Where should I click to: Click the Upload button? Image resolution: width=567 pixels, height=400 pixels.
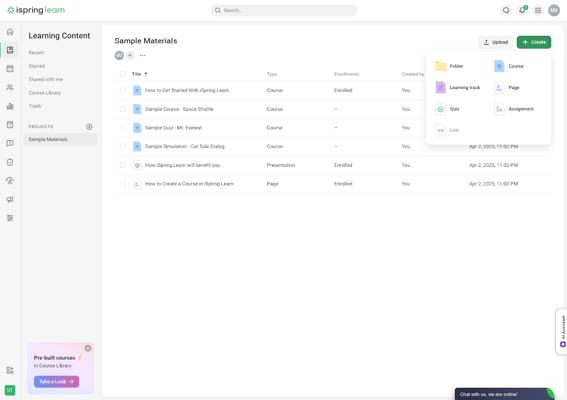[x=496, y=42]
